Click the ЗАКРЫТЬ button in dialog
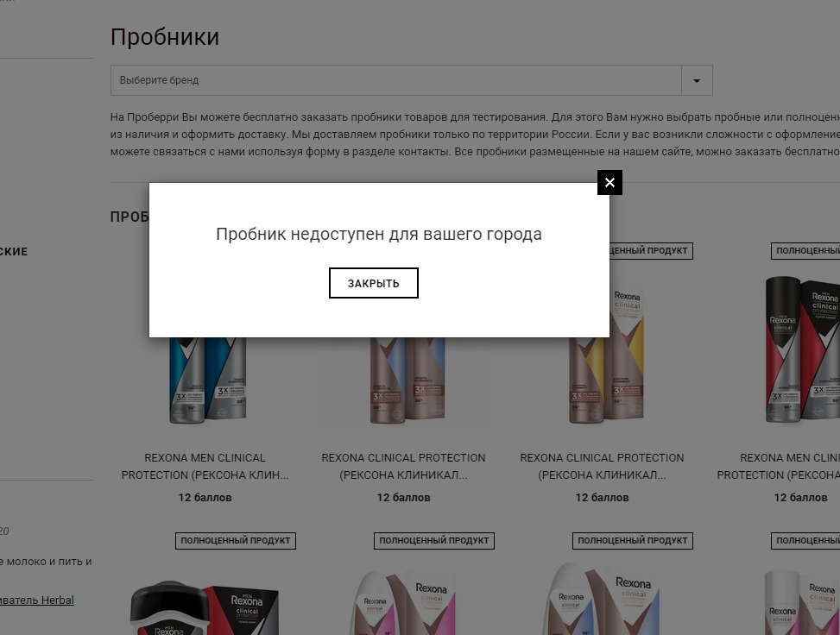 [374, 283]
